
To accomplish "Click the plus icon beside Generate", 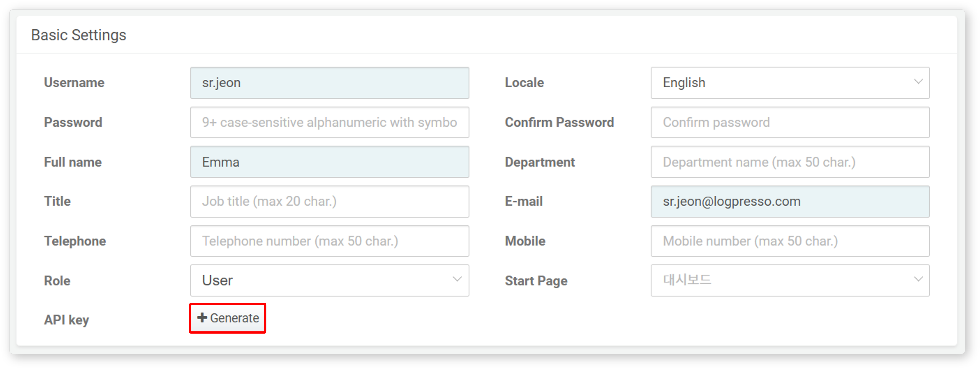I will pos(202,317).
